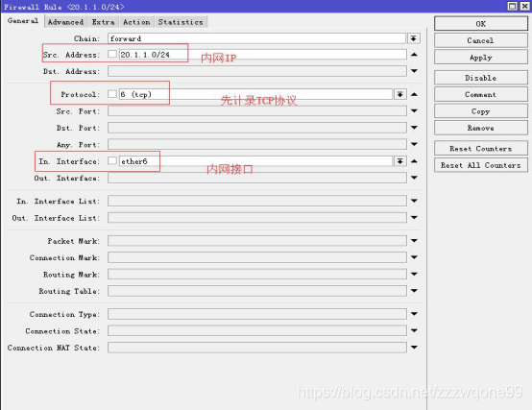
Task: Expand the Packet Mark field
Action: coord(414,241)
